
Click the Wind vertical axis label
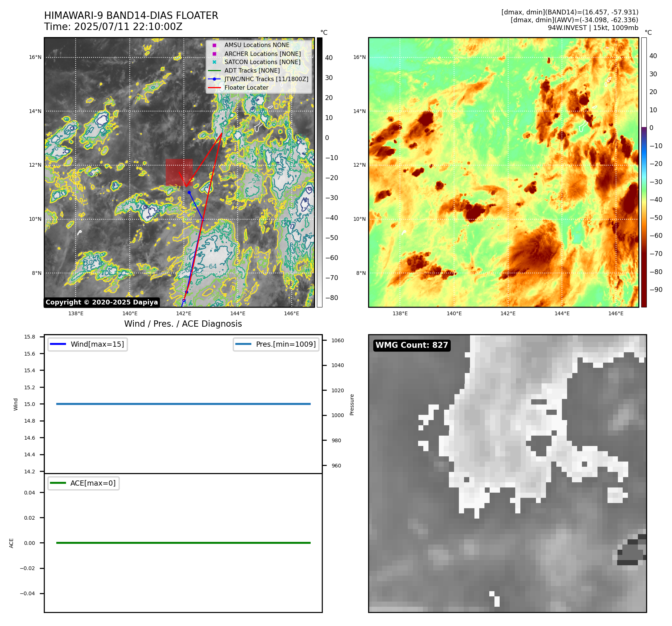(x=16, y=404)
